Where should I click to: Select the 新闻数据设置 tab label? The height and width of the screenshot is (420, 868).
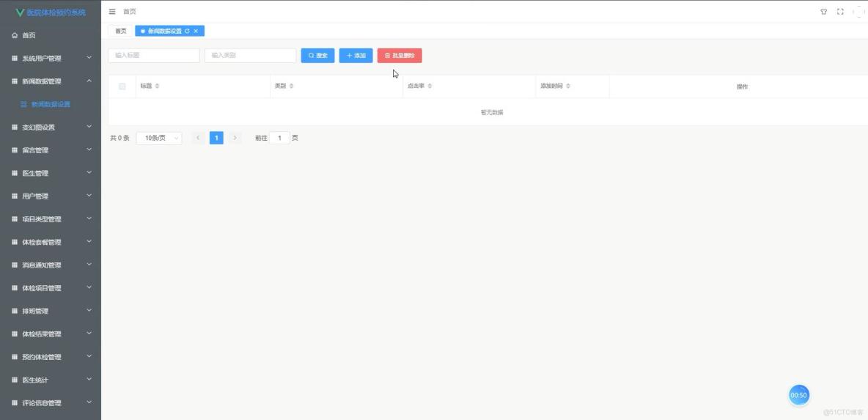[164, 31]
